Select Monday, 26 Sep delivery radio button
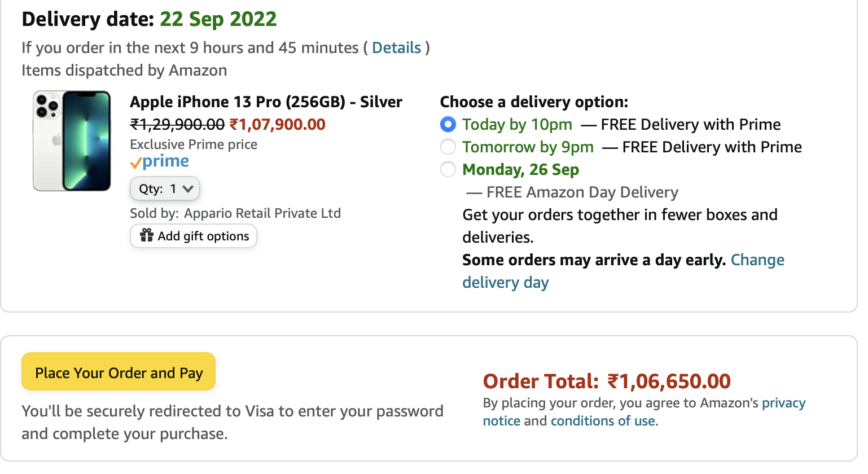Image resolution: width=868 pixels, height=474 pixels. coord(448,169)
